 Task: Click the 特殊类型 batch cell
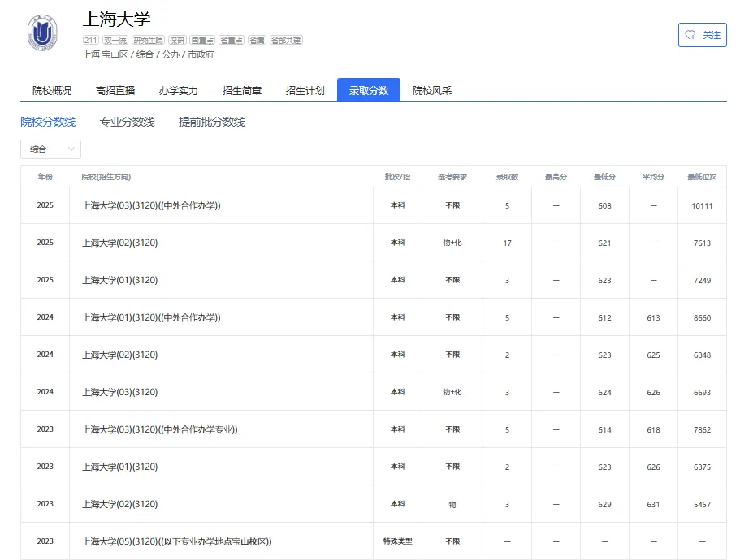398,541
